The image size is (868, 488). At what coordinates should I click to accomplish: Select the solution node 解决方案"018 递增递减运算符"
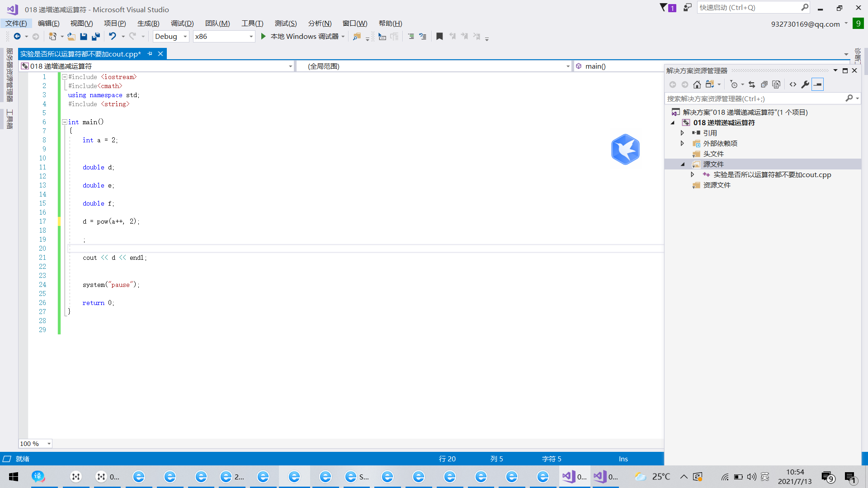[x=745, y=113]
